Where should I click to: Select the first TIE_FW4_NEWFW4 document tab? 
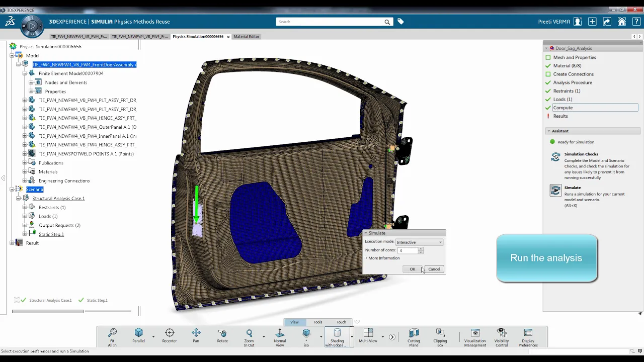pos(79,37)
